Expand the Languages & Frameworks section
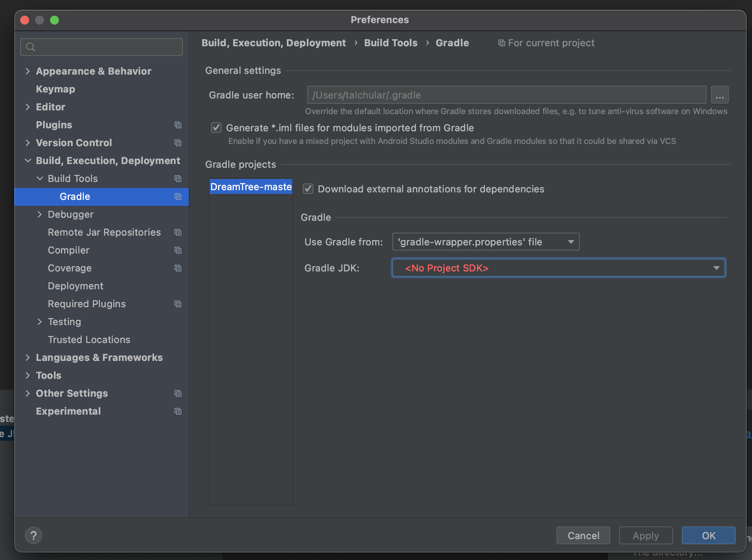This screenshot has height=560, width=752. tap(28, 358)
